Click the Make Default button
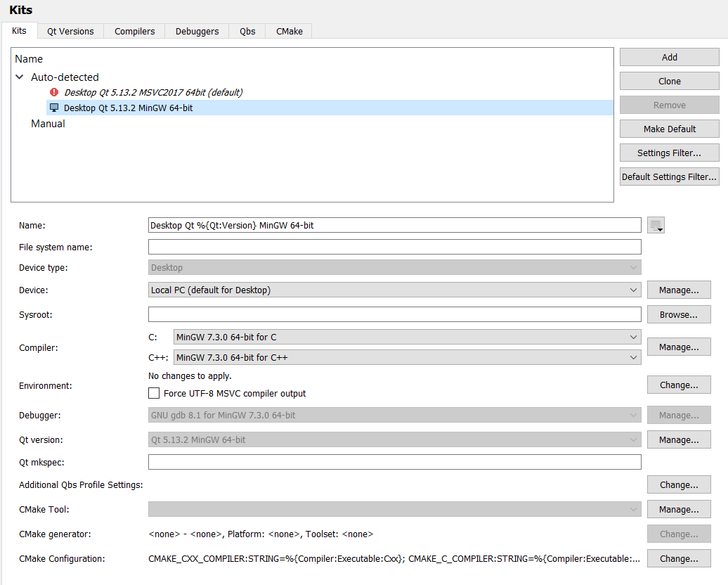Image resolution: width=728 pixels, height=585 pixels. coord(670,129)
